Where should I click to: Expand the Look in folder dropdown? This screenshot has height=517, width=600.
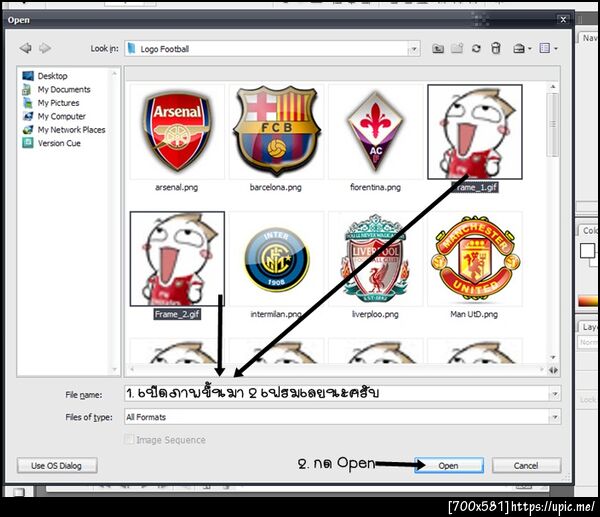(x=414, y=49)
